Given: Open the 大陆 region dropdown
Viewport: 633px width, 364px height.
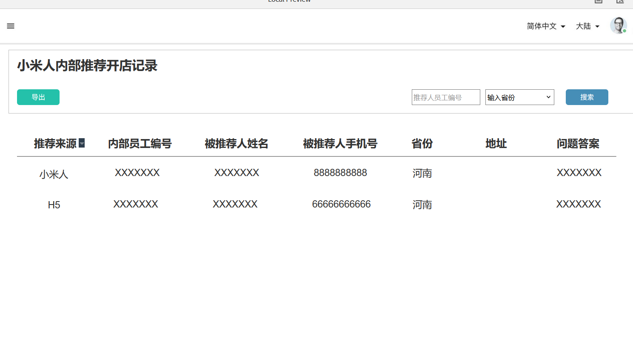Looking at the screenshot, I should click(587, 26).
